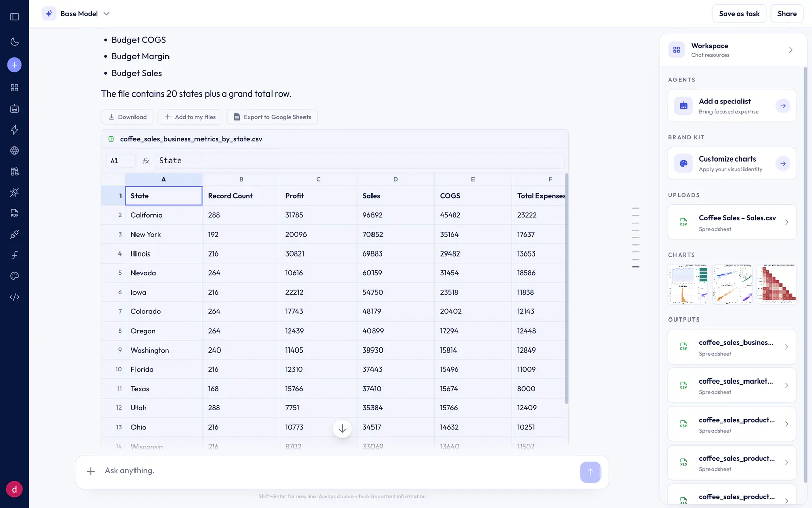The width and height of the screenshot is (812, 508).
Task: Download the CSV file
Action: pyautogui.click(x=127, y=117)
